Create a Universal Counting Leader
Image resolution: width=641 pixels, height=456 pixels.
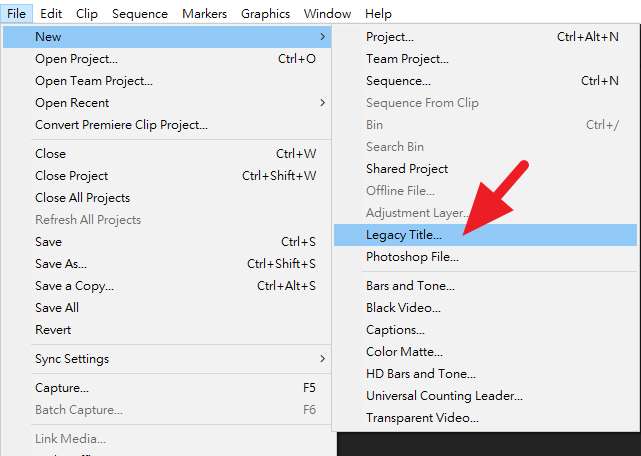pyautogui.click(x=444, y=396)
